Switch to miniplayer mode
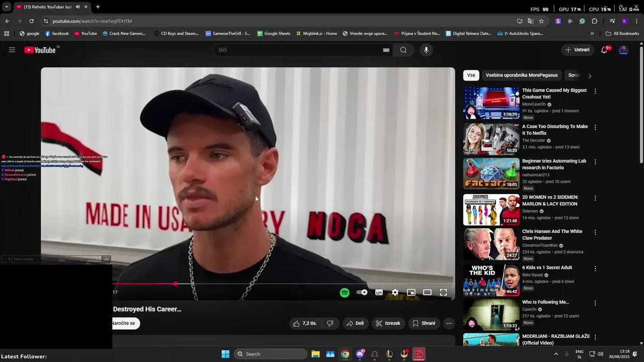The image size is (644, 362). coord(411,292)
